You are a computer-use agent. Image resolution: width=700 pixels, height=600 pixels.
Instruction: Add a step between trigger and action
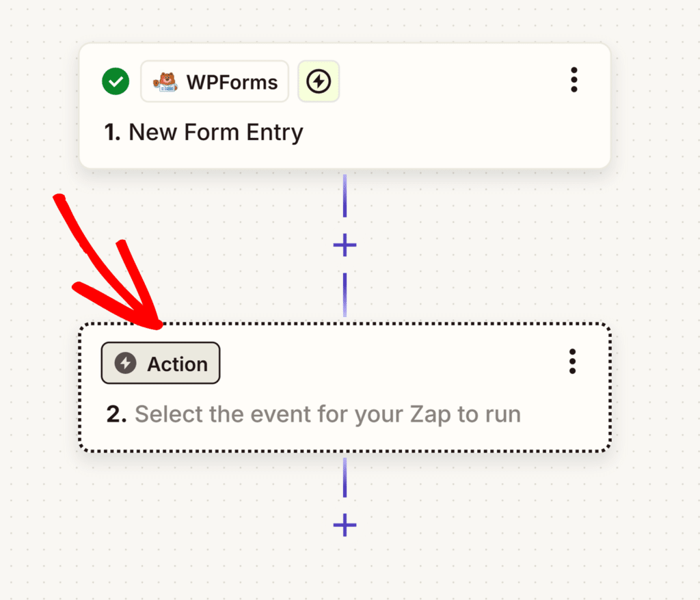(x=345, y=245)
